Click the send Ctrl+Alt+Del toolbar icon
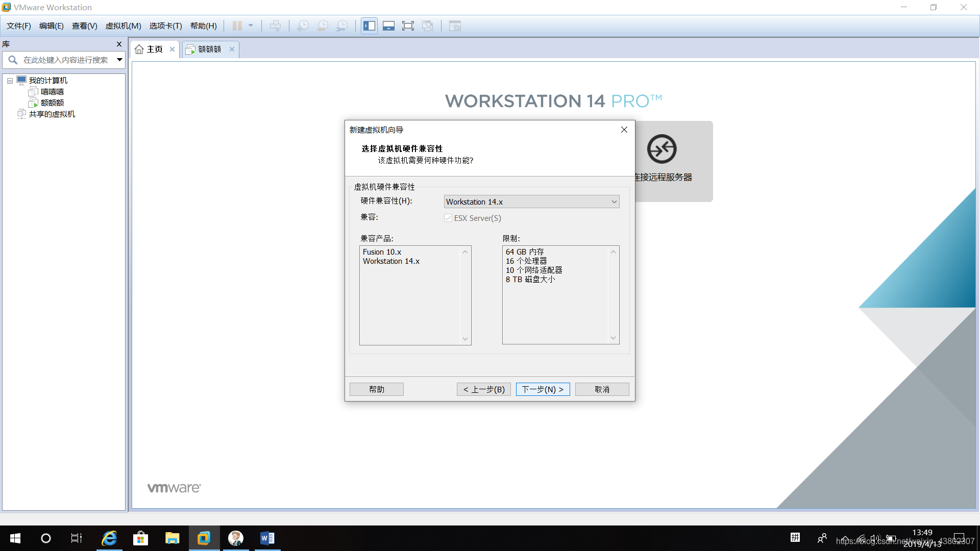980x551 pixels. [x=275, y=26]
